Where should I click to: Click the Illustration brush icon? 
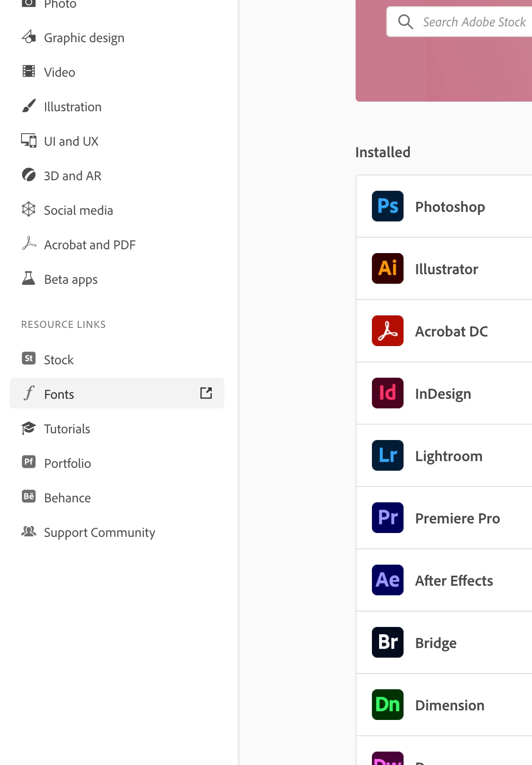pos(29,106)
